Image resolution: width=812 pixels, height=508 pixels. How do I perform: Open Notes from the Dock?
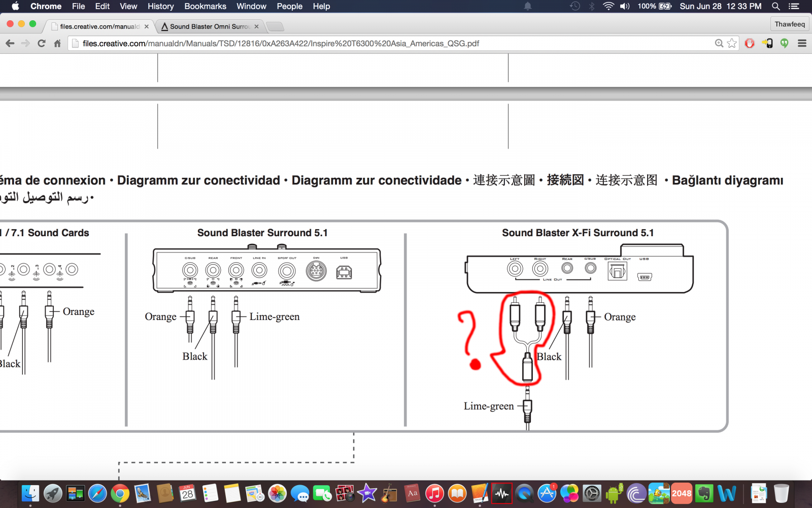[232, 493]
